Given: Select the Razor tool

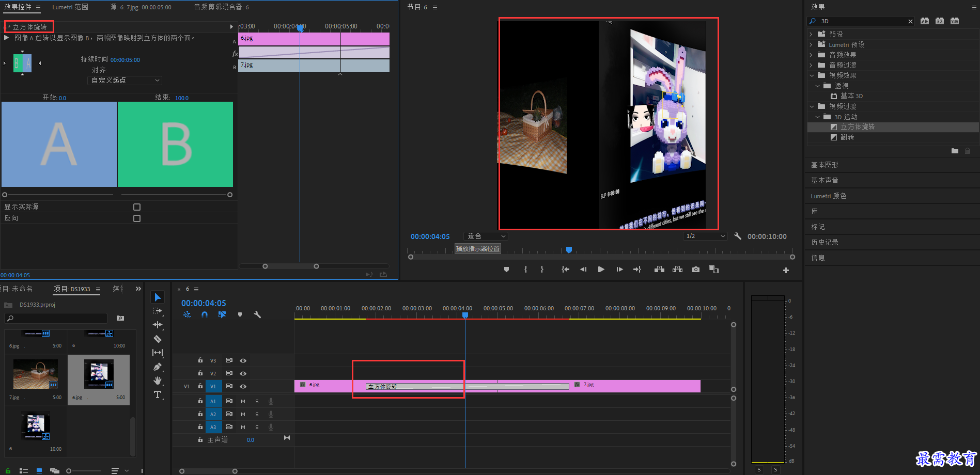Looking at the screenshot, I should coord(158,339).
